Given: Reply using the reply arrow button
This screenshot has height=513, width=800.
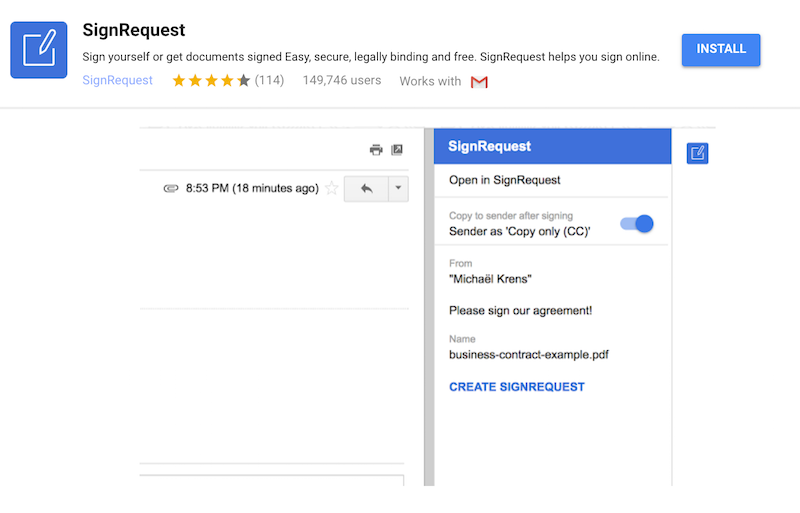Looking at the screenshot, I should (x=366, y=189).
